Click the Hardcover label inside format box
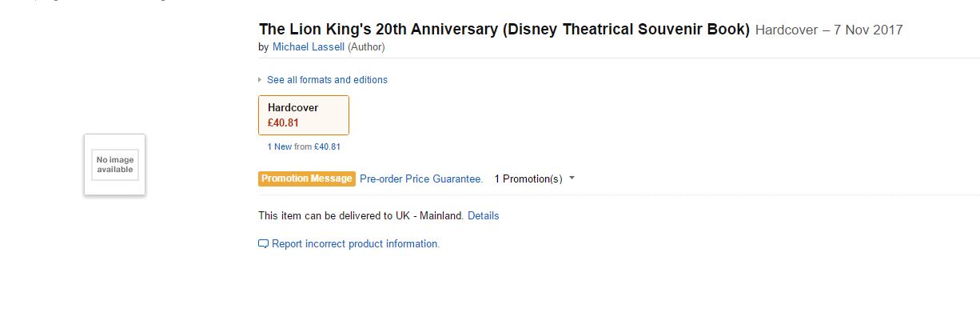Image resolution: width=980 pixels, height=317 pixels. click(x=293, y=108)
